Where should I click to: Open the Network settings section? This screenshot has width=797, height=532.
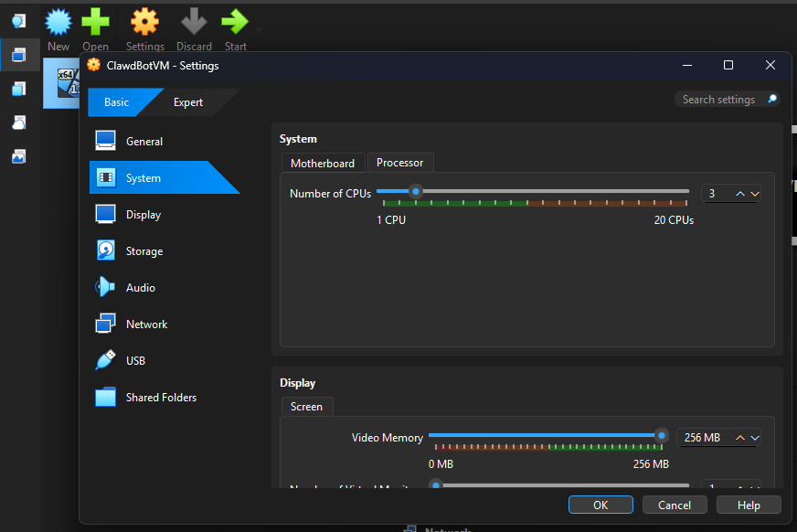point(146,324)
